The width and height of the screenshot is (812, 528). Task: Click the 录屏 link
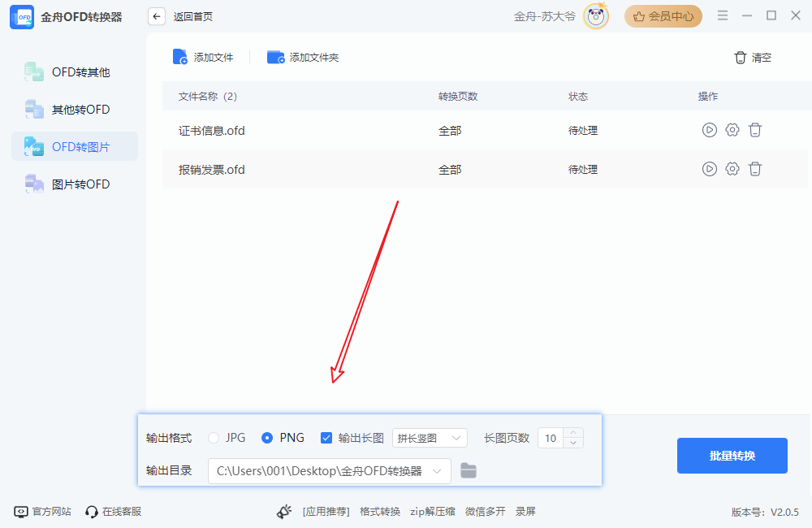[x=525, y=512]
